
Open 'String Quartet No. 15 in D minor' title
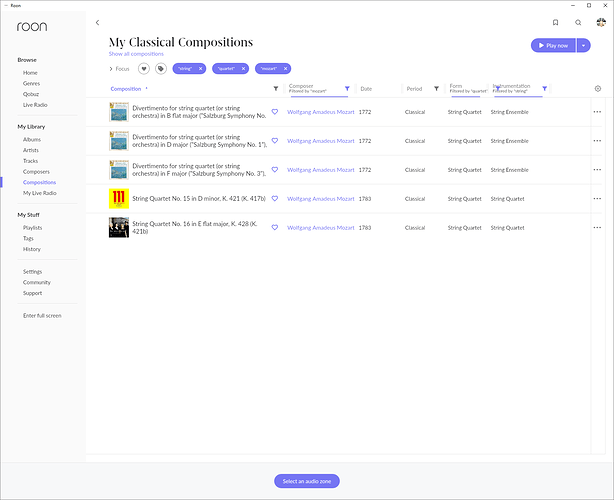point(199,199)
